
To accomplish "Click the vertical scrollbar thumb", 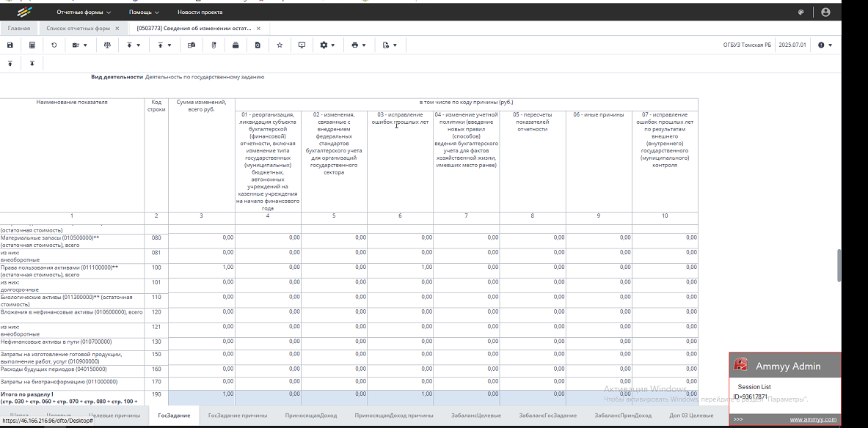I will 839,265.
